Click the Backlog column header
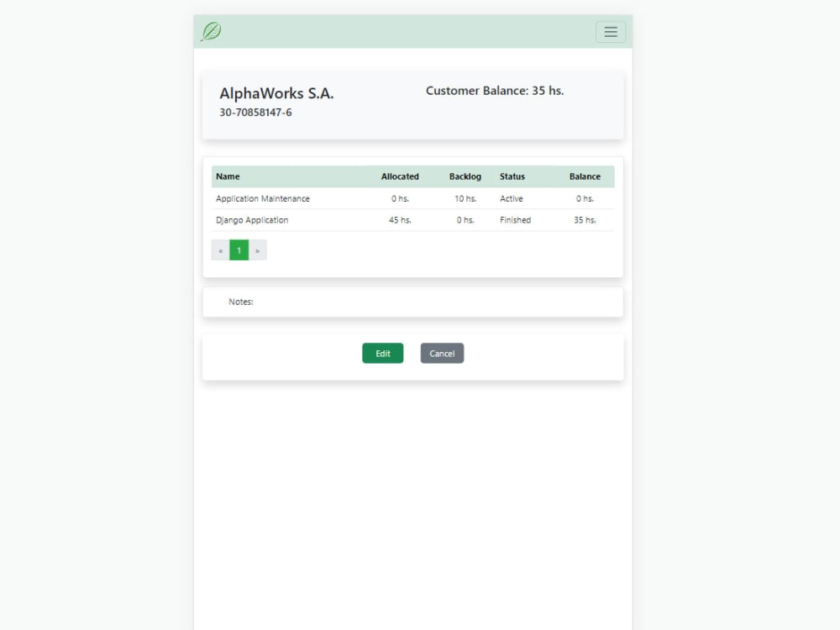The width and height of the screenshot is (840, 630). [465, 176]
